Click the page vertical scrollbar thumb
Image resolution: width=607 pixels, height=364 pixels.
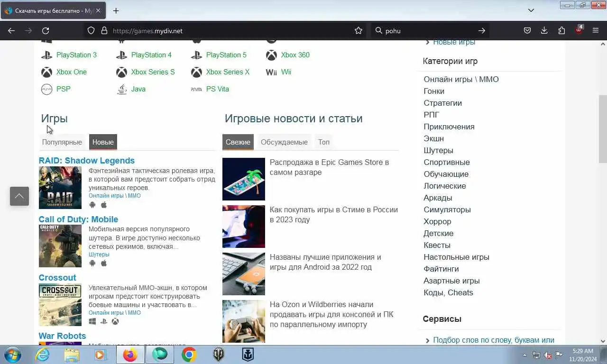(603, 129)
